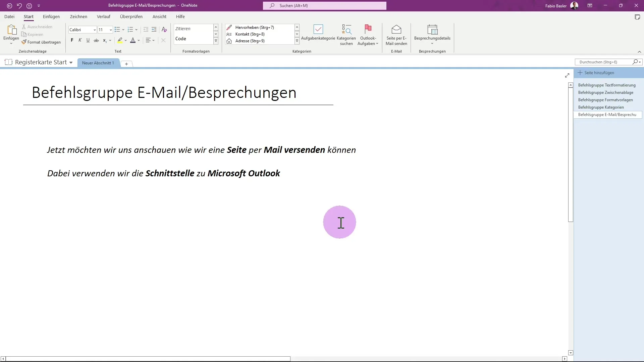Expand page to full view arrow
Image resolution: width=644 pixels, height=362 pixels.
[567, 75]
